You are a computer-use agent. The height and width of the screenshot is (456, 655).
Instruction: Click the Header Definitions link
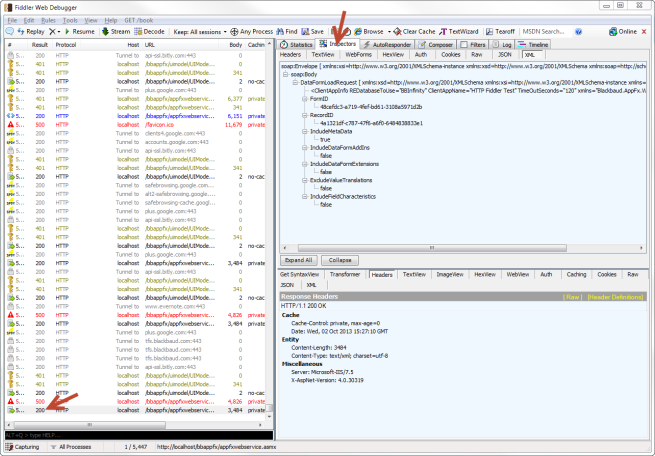615,297
